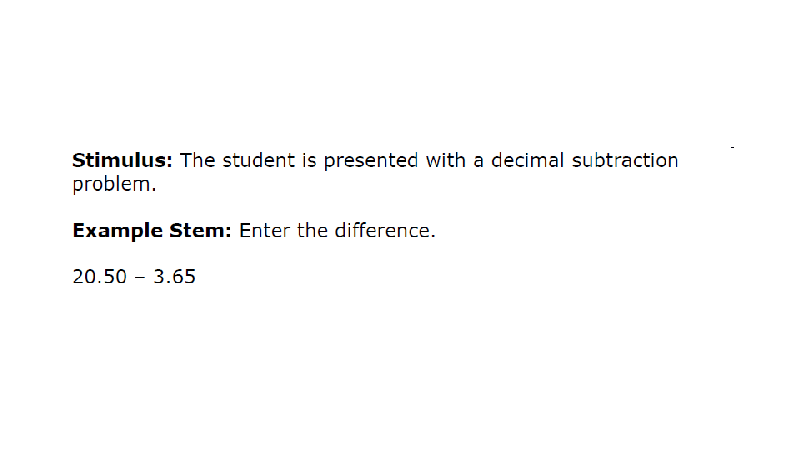800x450 pixels.
Task: Click lowercase "the" before difference
Action: tap(312, 230)
